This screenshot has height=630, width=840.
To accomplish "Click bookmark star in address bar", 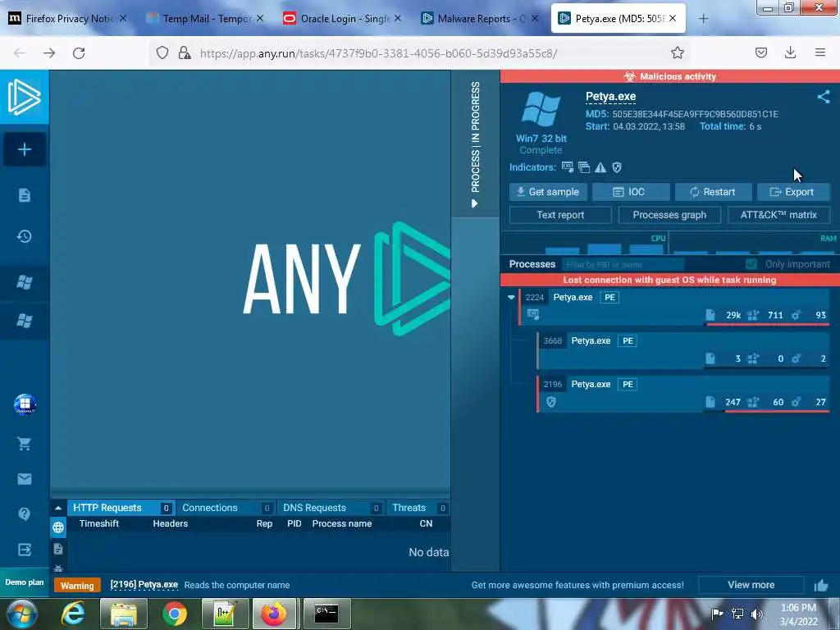I will (677, 52).
